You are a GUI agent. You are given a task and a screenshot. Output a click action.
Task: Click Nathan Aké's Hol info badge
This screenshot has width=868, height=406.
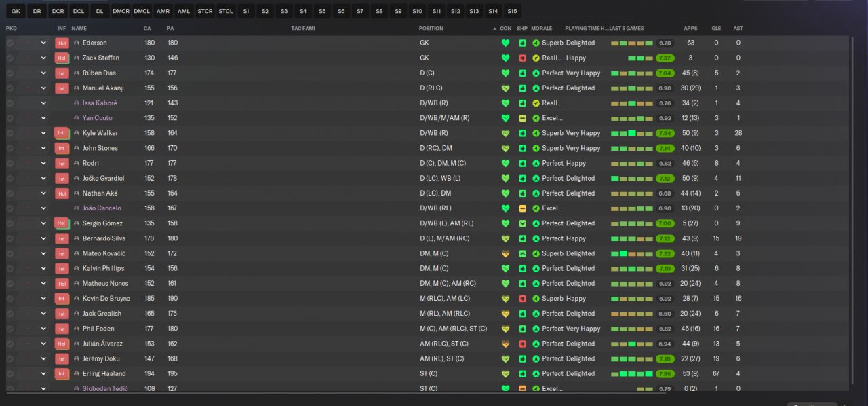coord(62,193)
